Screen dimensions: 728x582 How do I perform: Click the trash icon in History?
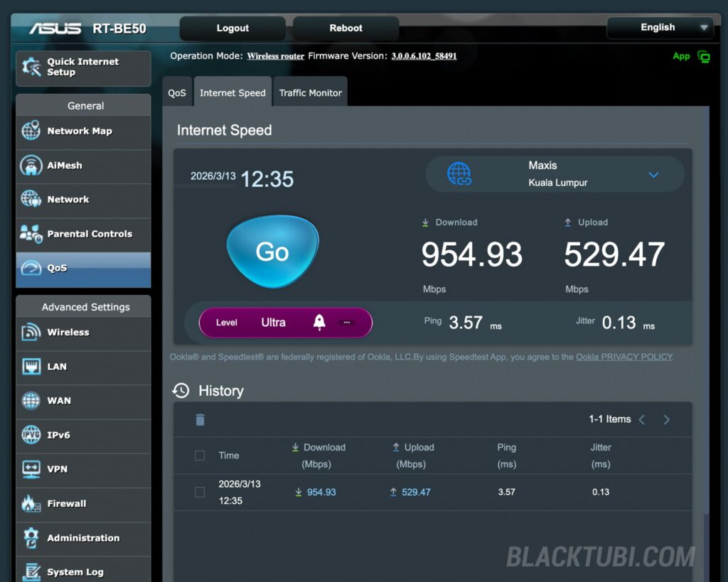point(200,420)
